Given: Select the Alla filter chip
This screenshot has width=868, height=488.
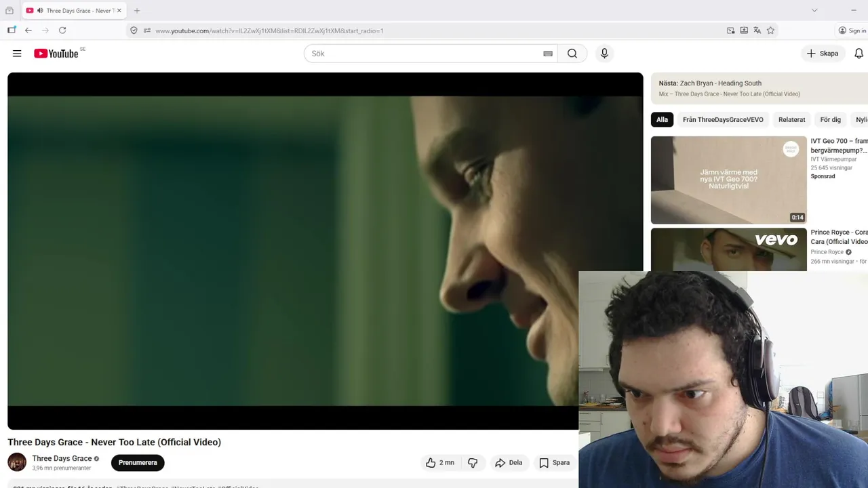Looking at the screenshot, I should point(662,120).
